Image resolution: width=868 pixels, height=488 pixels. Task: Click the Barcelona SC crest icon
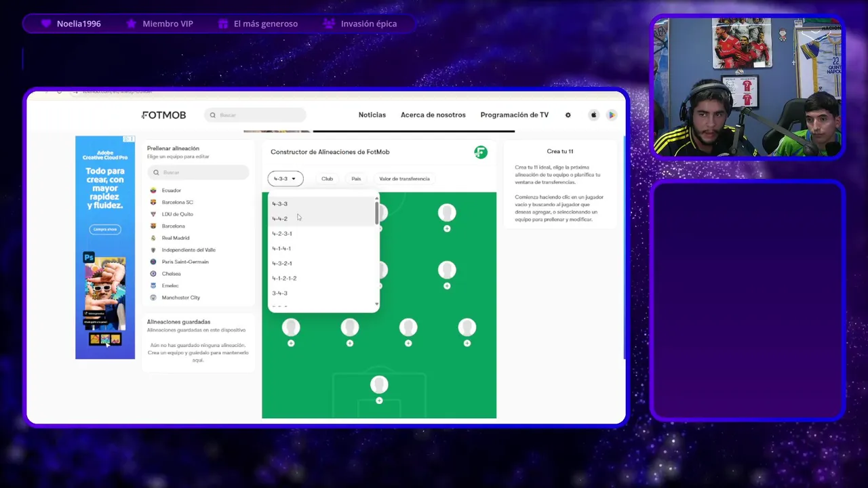[x=153, y=202]
